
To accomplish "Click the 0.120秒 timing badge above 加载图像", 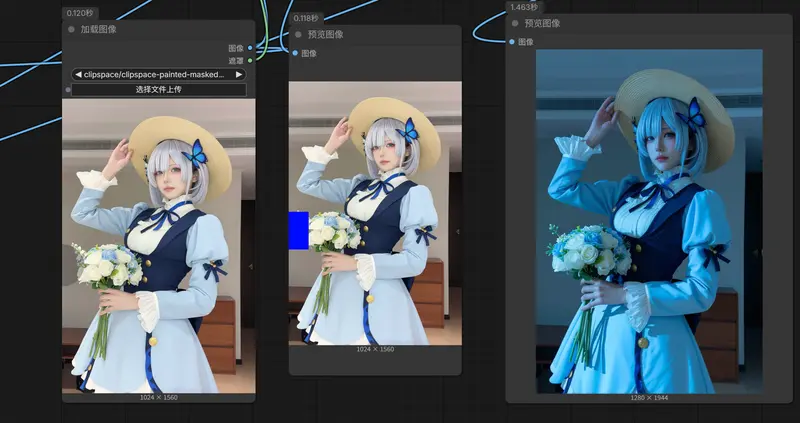I will [x=77, y=14].
